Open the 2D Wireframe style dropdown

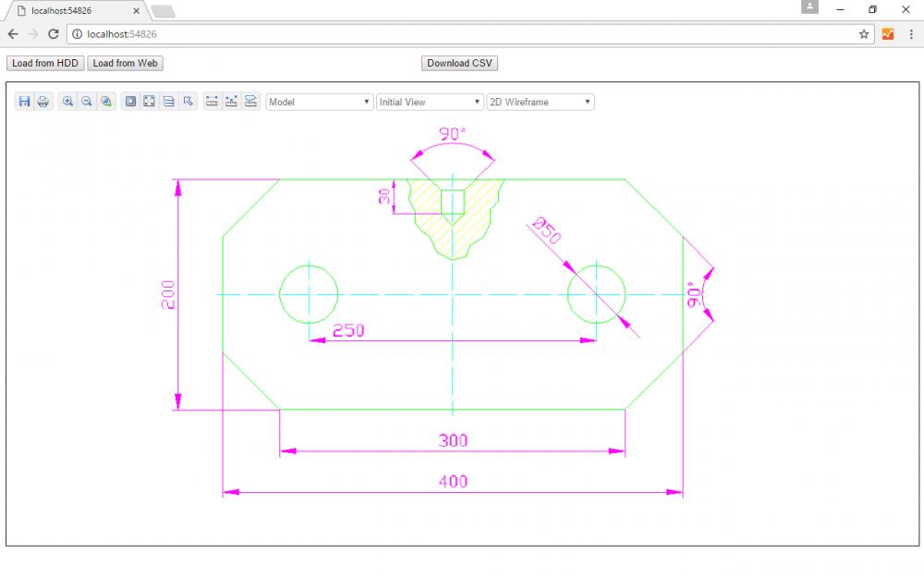[x=540, y=102]
